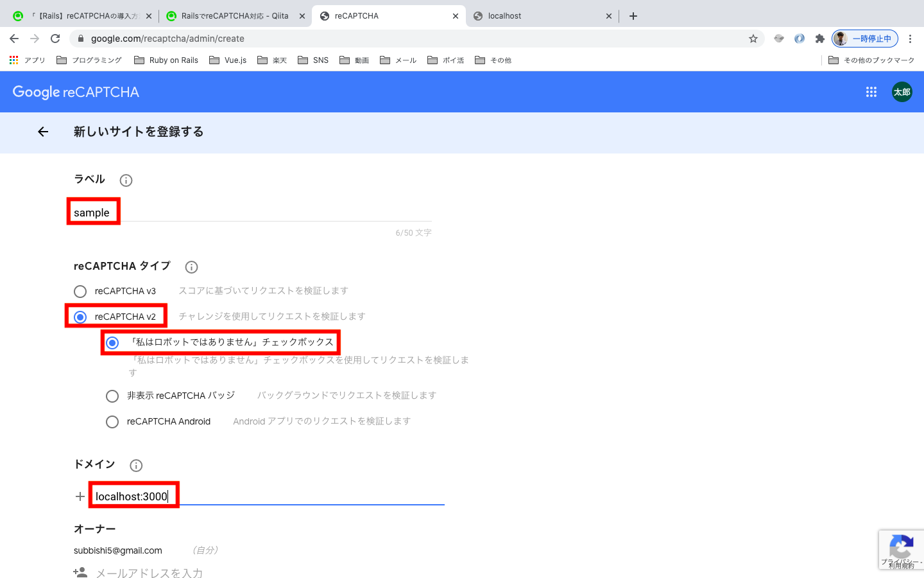Click the プライバシー link in reCAPTCHA badge
This screenshot has height=578, width=924.
point(899,561)
